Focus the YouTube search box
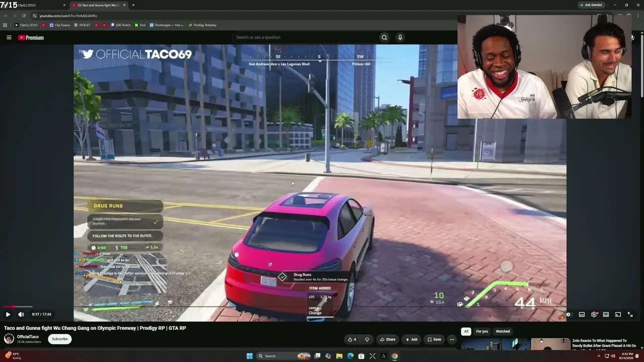Screen dimensions: 644x362 point(307,37)
